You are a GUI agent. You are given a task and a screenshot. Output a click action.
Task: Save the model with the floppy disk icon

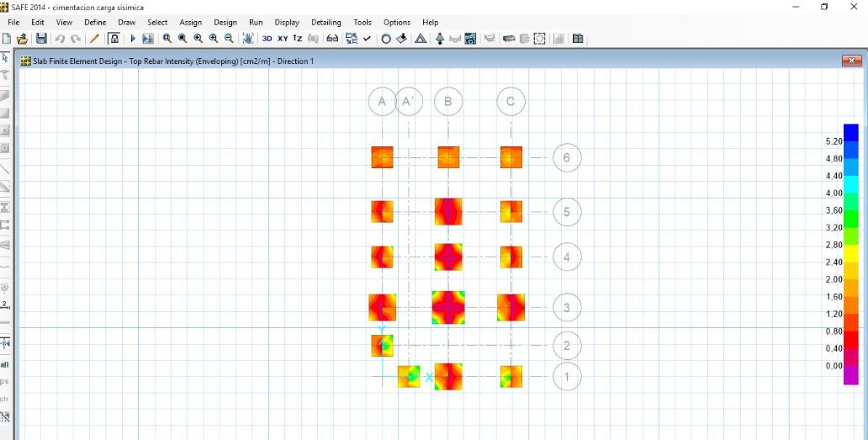40,39
